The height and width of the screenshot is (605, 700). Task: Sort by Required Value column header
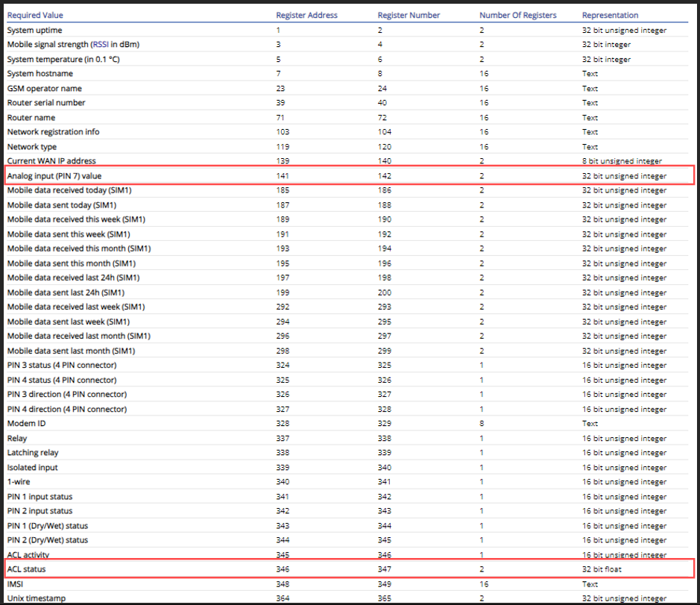pyautogui.click(x=35, y=15)
